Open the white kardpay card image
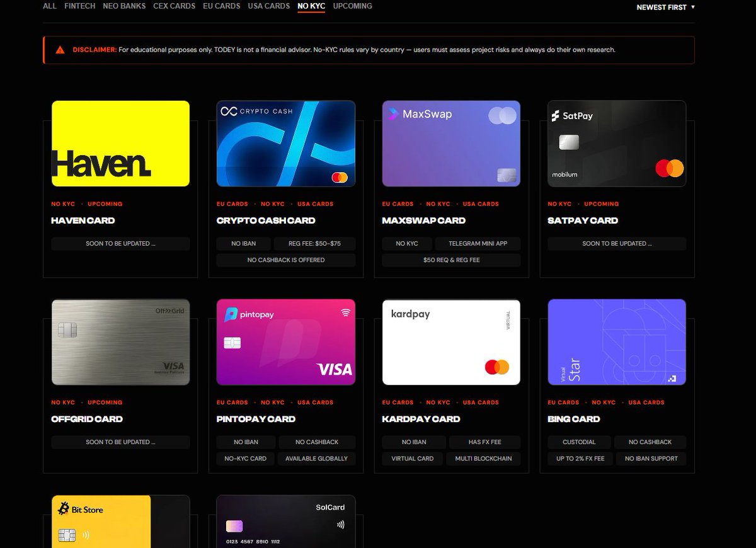 pyautogui.click(x=451, y=342)
